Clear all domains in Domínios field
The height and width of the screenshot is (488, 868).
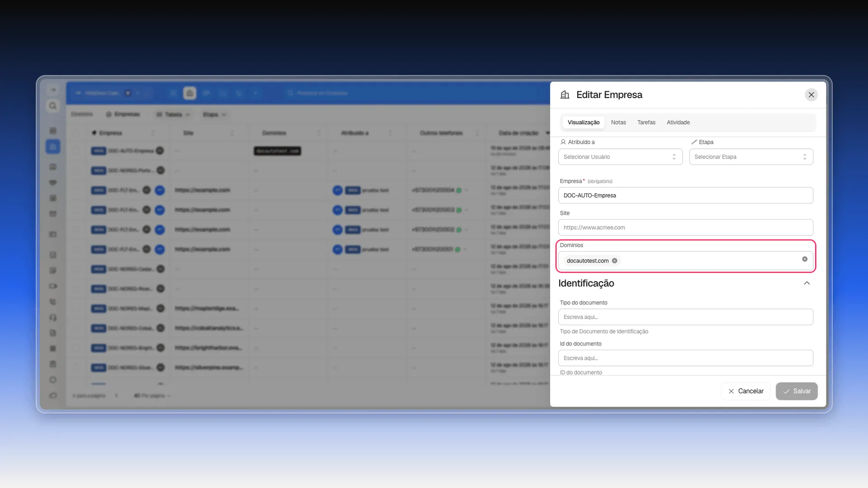coord(805,259)
